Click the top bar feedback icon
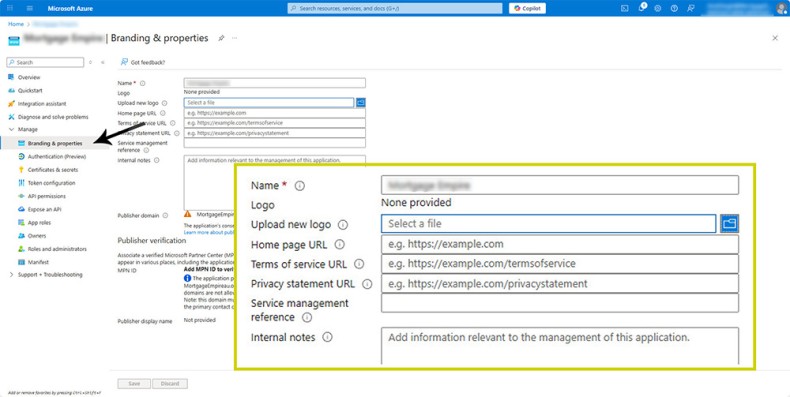This screenshot has height=397, width=790. click(690, 9)
